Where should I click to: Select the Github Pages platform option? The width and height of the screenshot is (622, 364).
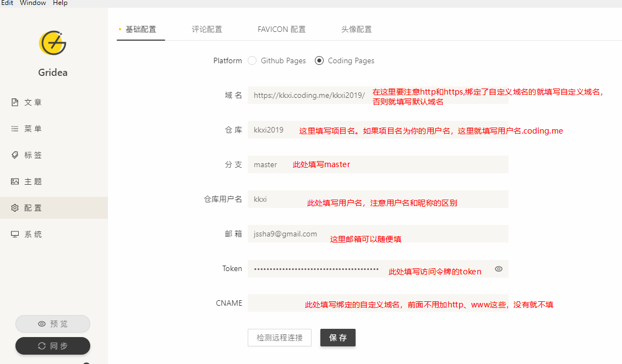[x=277, y=60]
